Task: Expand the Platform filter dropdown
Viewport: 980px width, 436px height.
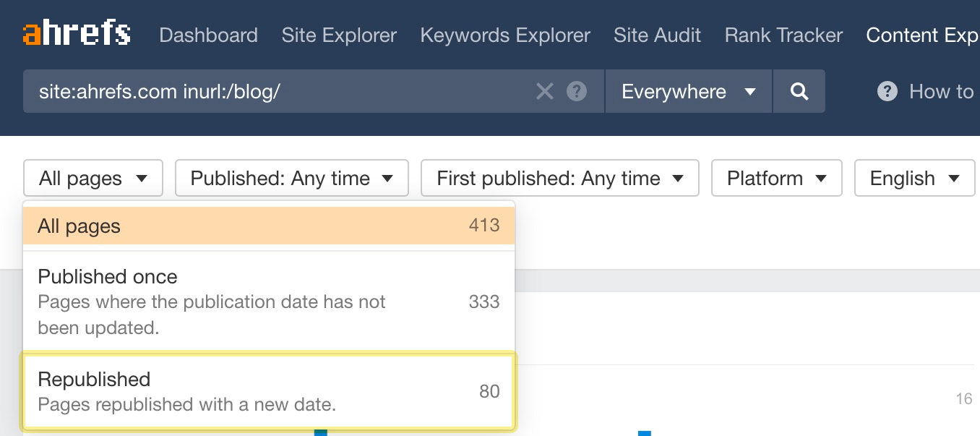Action: click(776, 179)
